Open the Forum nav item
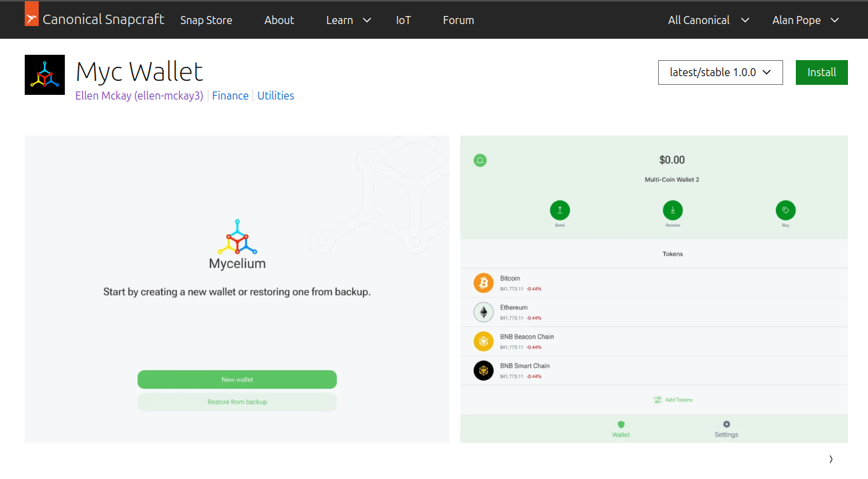The image size is (868, 479). coord(458,20)
